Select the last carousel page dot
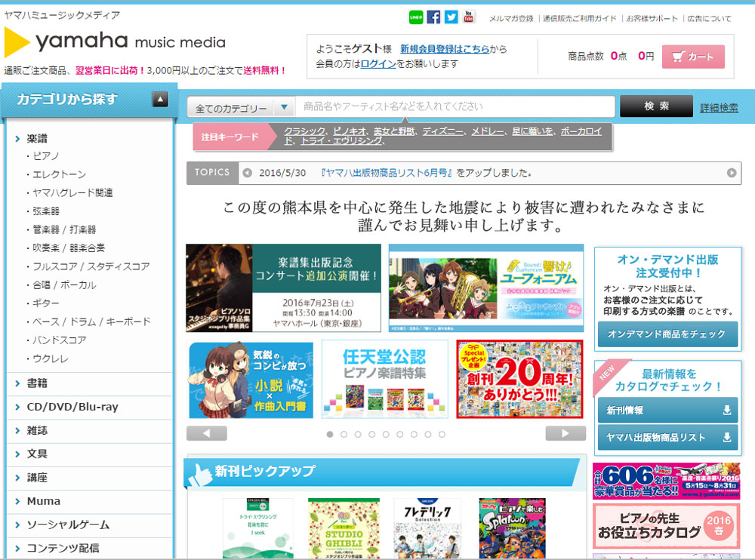755x560 pixels. coord(442,434)
